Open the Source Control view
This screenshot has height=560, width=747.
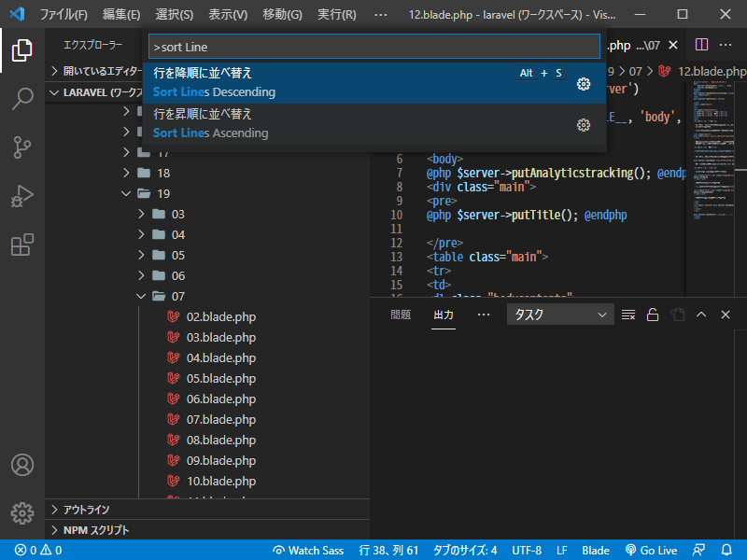(22, 147)
